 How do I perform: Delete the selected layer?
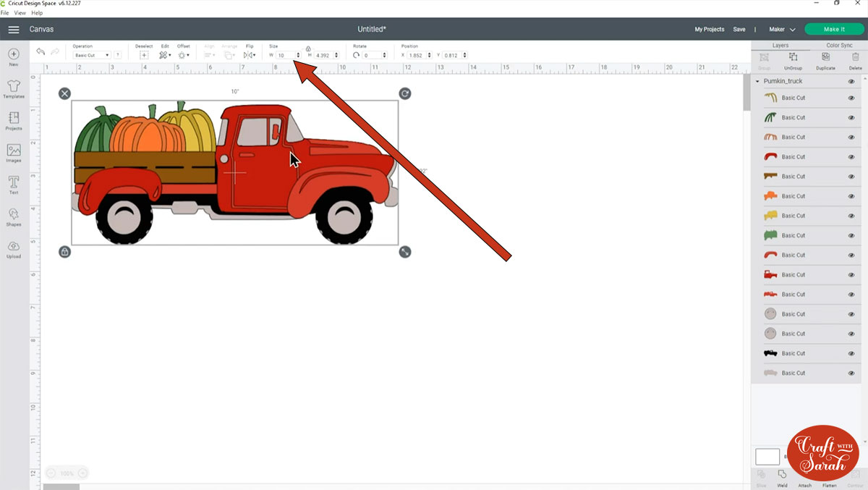pyautogui.click(x=856, y=60)
